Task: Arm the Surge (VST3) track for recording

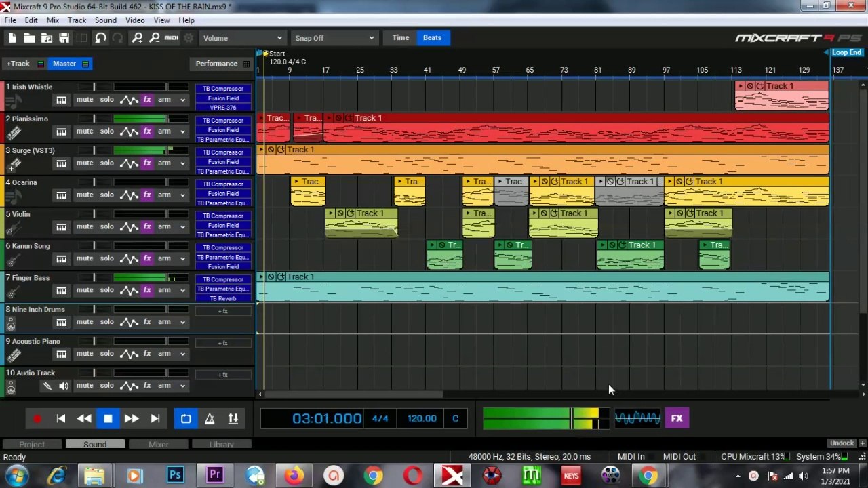Action: 164,163
